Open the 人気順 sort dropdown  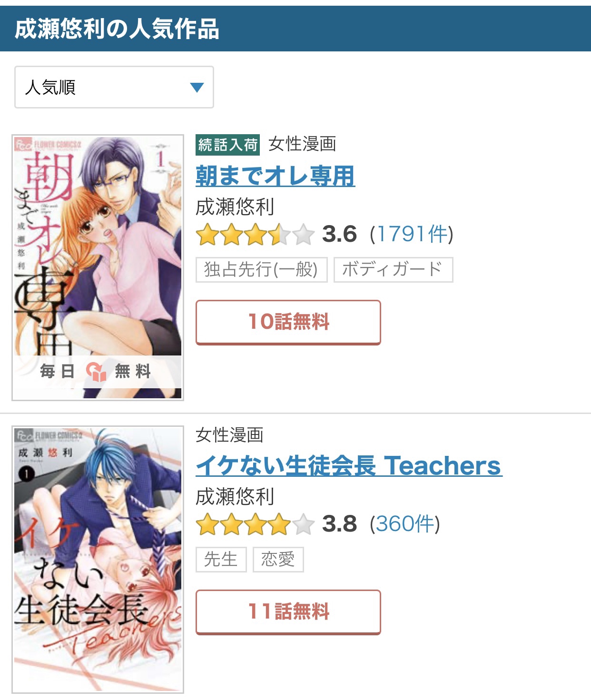(x=114, y=87)
